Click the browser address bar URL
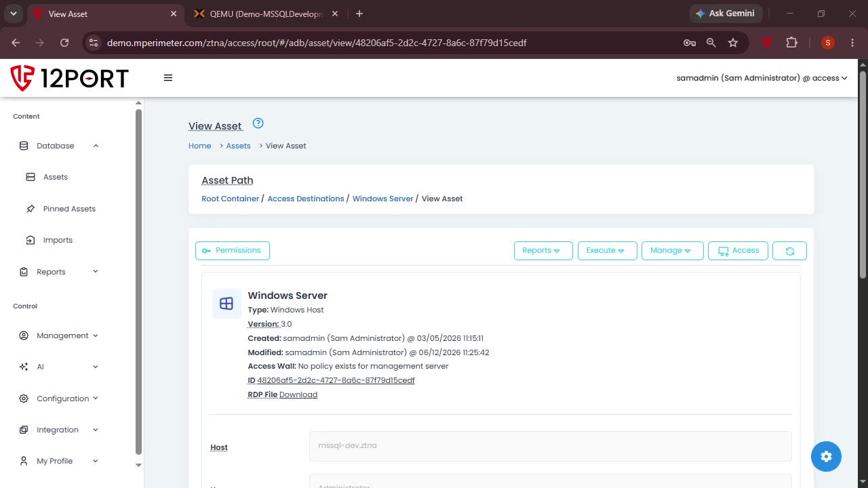The image size is (868, 488). [x=317, y=43]
